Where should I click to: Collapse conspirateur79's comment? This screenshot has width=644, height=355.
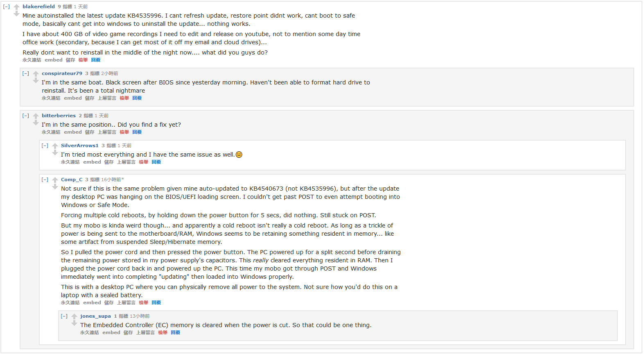[26, 73]
